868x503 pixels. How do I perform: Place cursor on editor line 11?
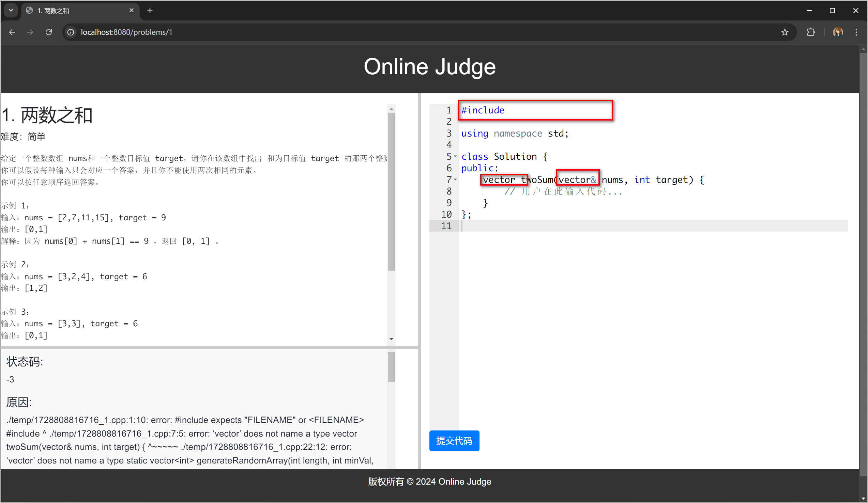pyautogui.click(x=620, y=226)
